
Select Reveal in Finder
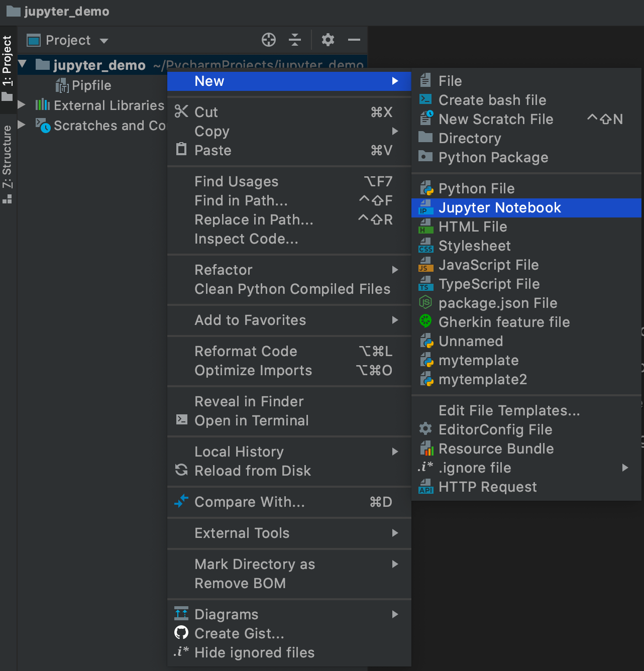pyautogui.click(x=289, y=401)
